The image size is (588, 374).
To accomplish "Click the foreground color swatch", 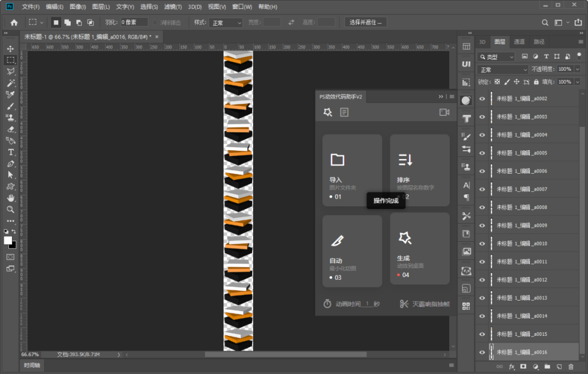I will (8, 240).
